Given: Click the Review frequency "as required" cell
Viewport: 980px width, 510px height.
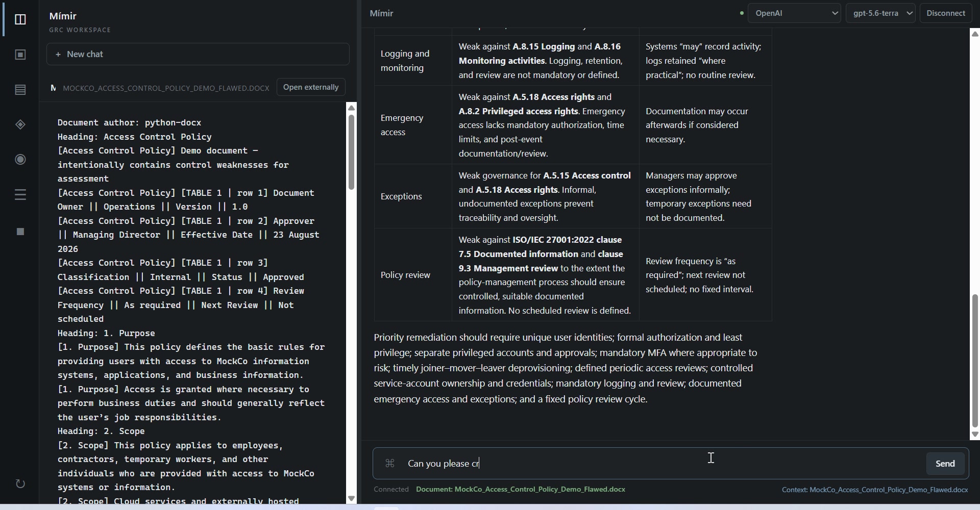Looking at the screenshot, I should [x=705, y=275].
